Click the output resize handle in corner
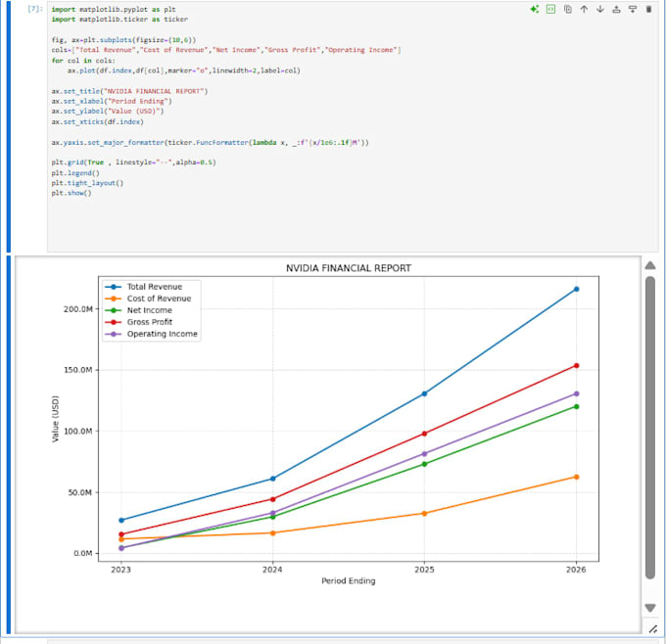 (653, 629)
